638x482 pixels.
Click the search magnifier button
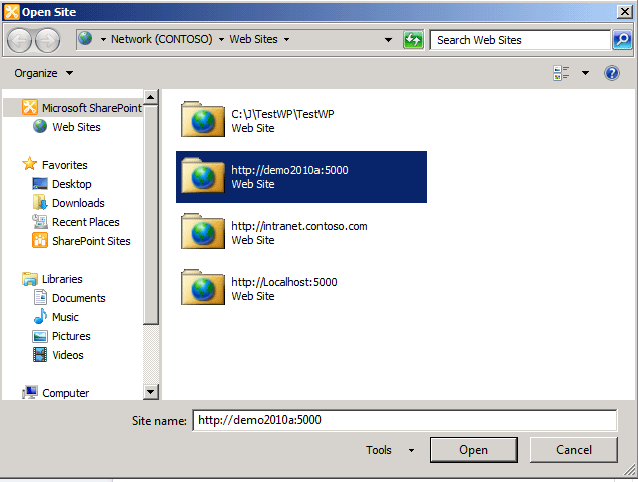click(622, 39)
